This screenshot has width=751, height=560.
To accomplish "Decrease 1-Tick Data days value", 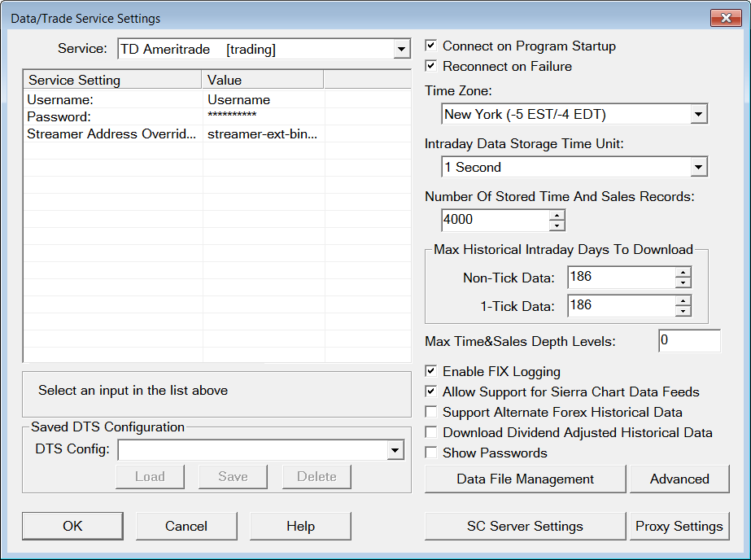I will [x=683, y=312].
